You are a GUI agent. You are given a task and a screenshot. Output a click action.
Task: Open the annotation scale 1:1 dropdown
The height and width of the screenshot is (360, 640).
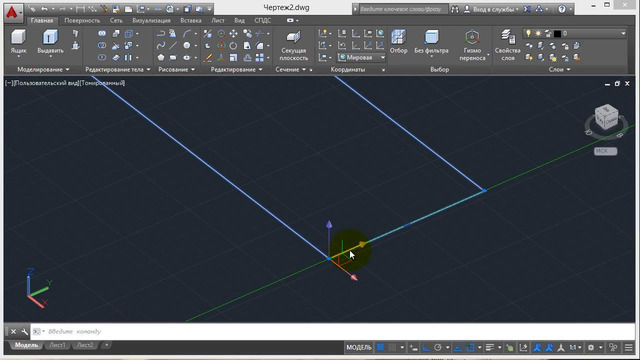point(576,347)
